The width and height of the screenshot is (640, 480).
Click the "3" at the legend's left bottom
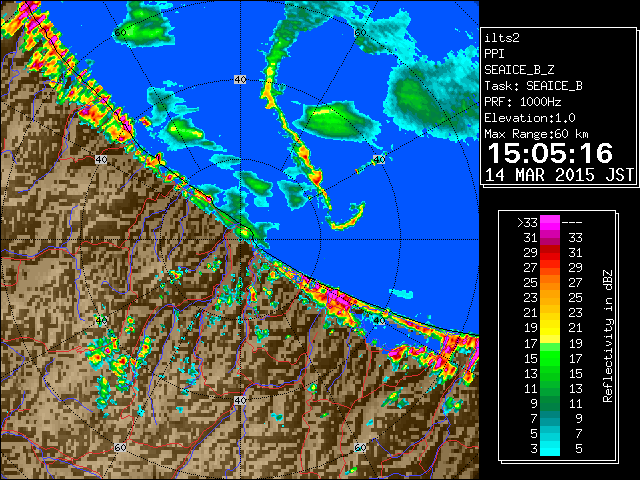(533, 449)
